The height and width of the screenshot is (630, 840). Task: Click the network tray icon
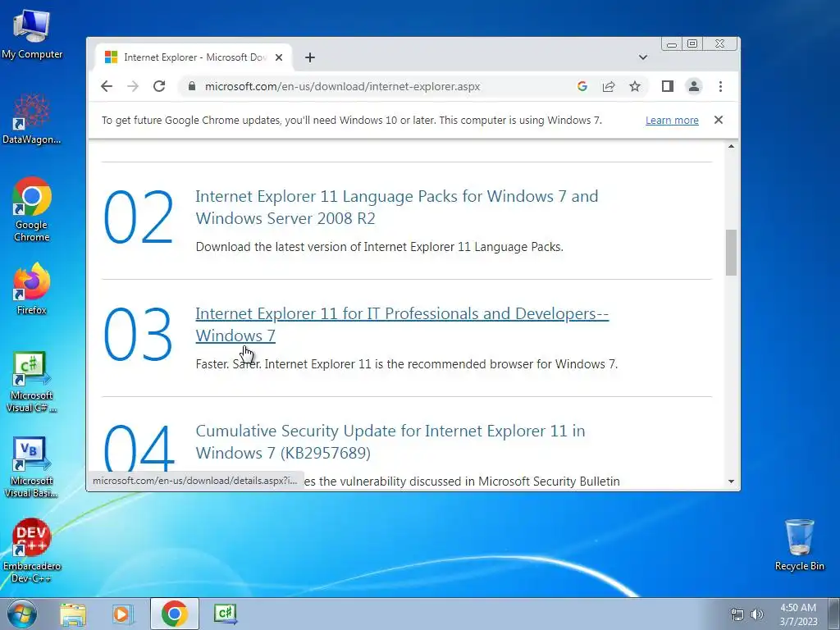(x=737, y=614)
